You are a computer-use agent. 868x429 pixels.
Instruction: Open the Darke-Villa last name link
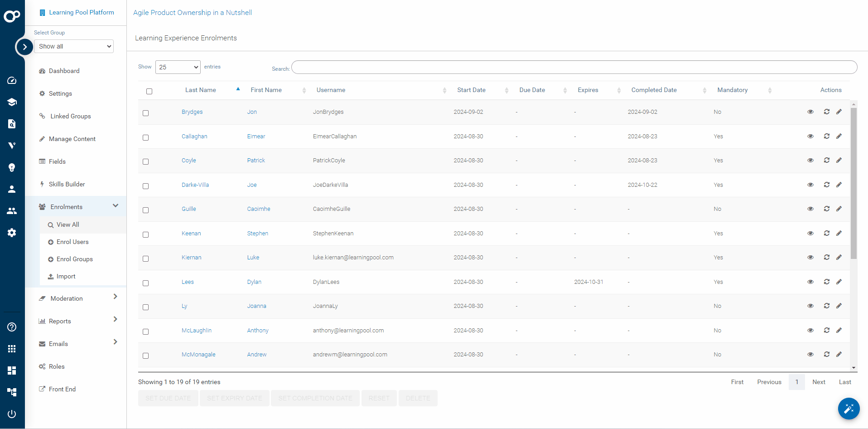[195, 185]
